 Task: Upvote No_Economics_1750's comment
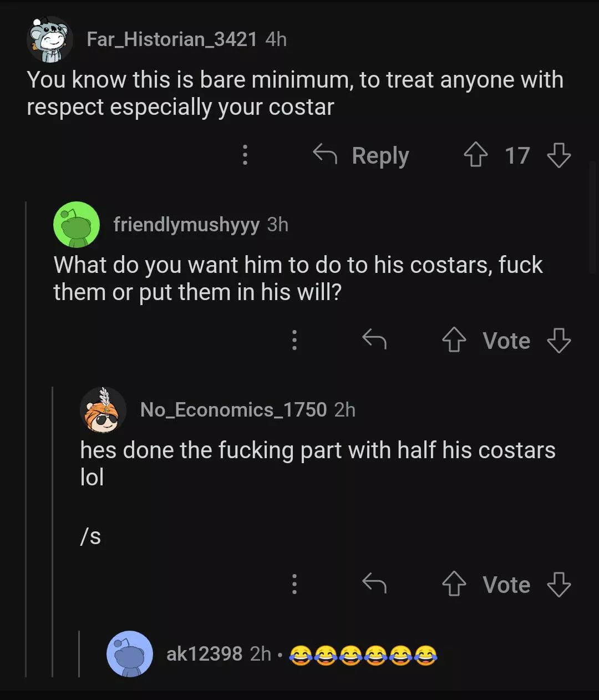click(454, 585)
